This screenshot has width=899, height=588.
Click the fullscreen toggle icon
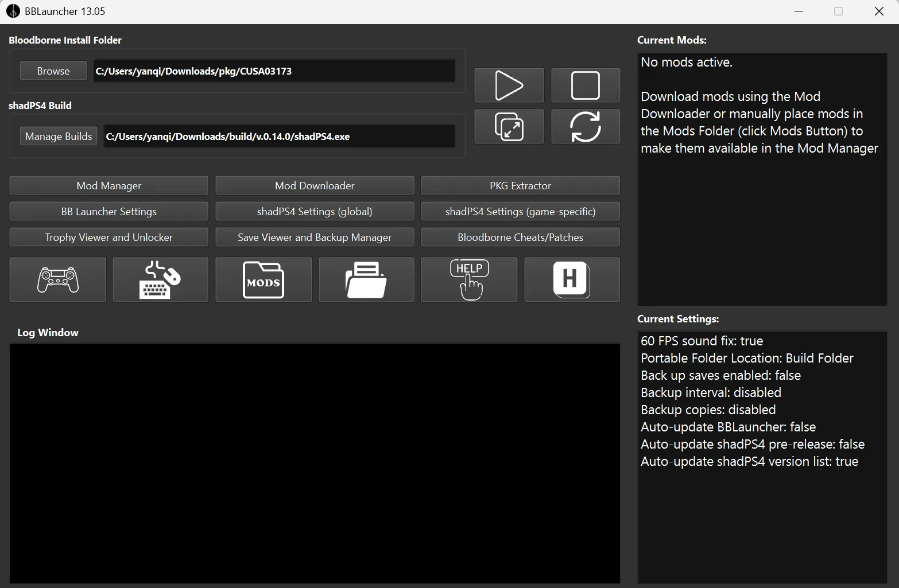coord(509,127)
